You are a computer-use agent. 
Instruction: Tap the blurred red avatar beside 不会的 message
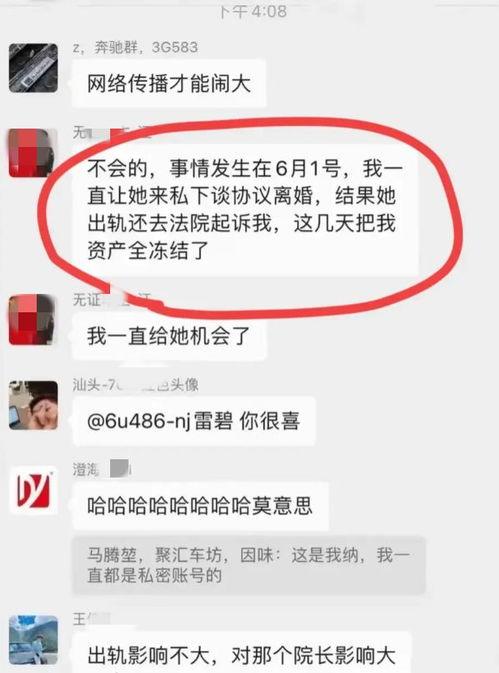(33, 153)
